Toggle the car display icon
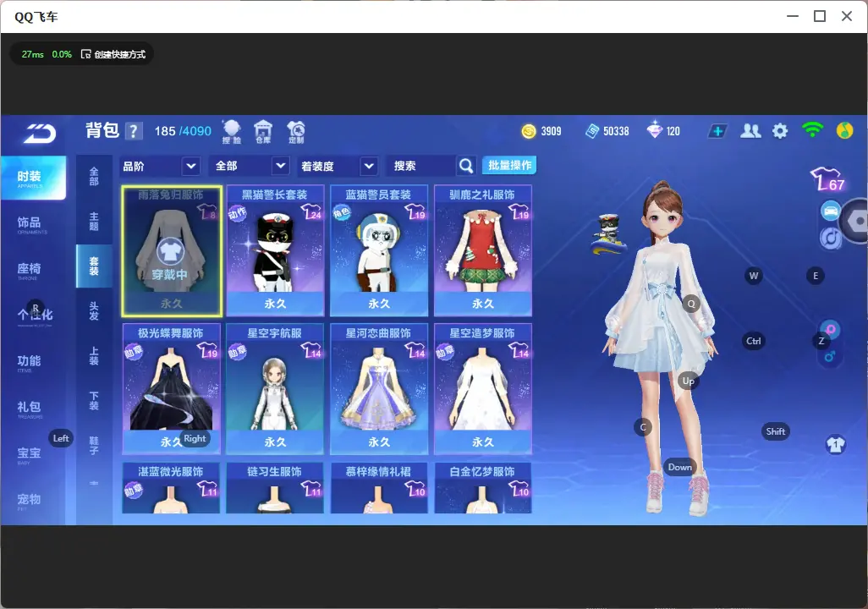This screenshot has width=868, height=609. click(831, 211)
